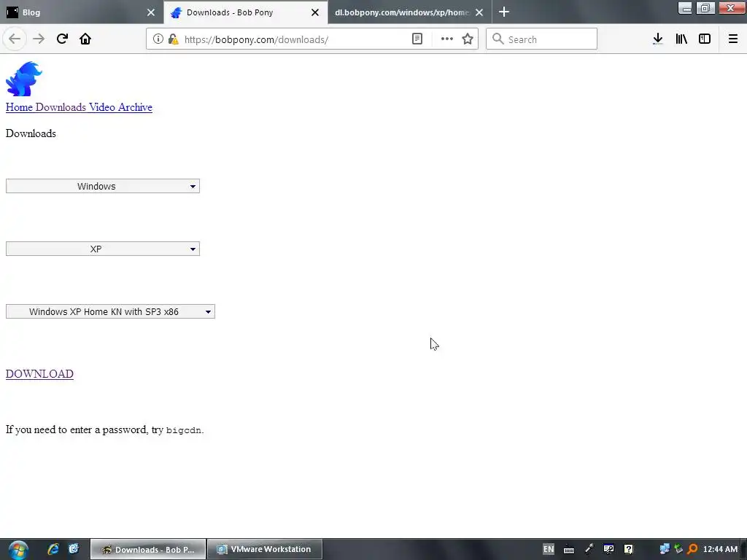Open the Home navigation link
The height and width of the screenshot is (560, 747).
click(19, 107)
